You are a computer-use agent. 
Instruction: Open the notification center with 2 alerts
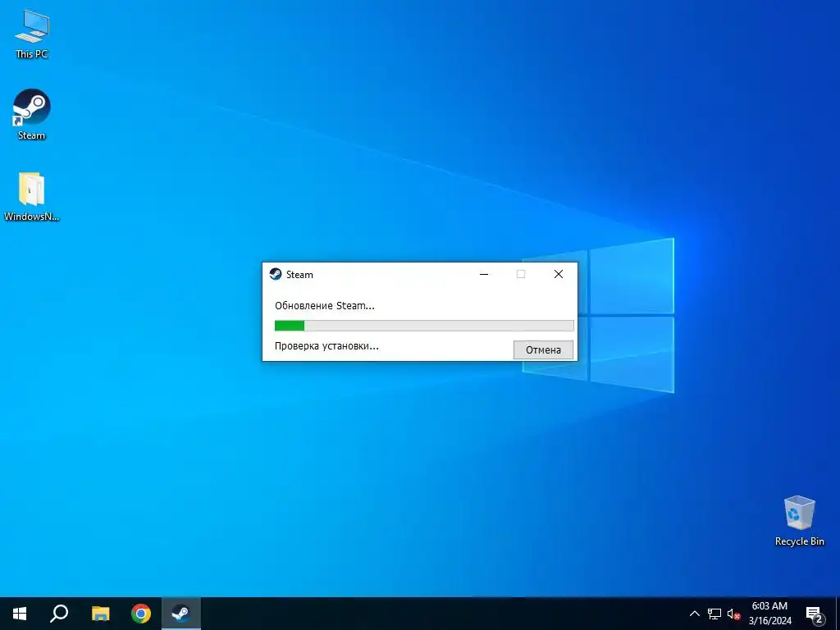815,614
